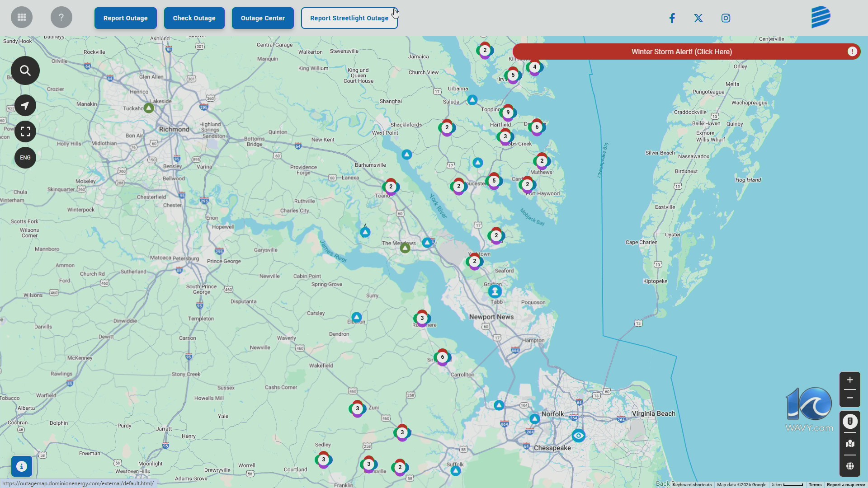The image size is (868, 488).
Task: Open the help question mark icon
Action: click(x=61, y=18)
